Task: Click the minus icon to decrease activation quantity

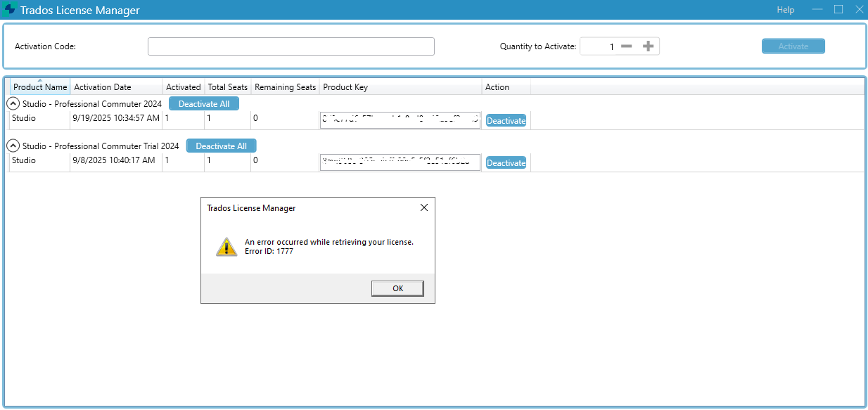Action: click(x=625, y=46)
